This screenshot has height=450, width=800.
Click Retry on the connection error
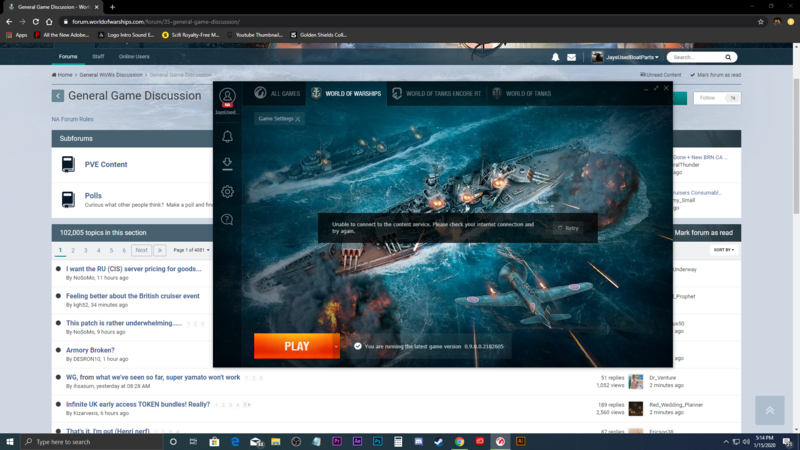point(568,228)
